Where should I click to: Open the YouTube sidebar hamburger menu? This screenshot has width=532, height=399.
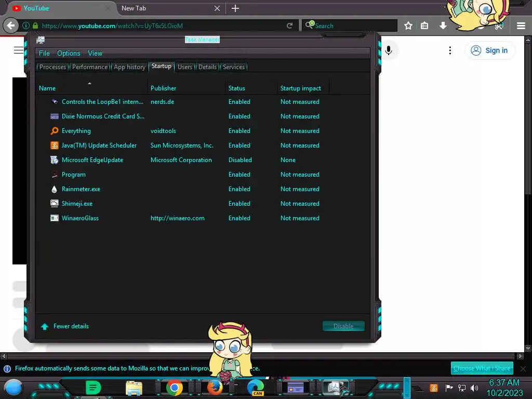point(19,50)
